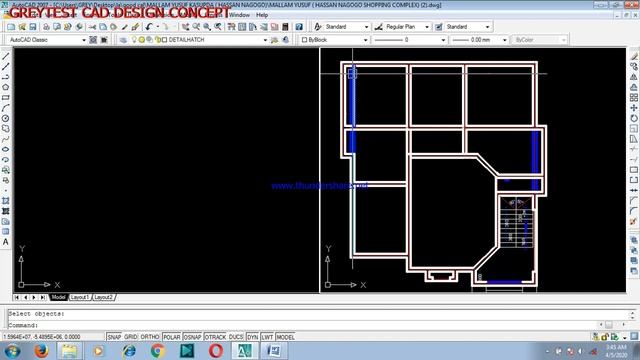Click the coordinates readout in status bar
This screenshot has width=640, height=360.
pos(53,337)
